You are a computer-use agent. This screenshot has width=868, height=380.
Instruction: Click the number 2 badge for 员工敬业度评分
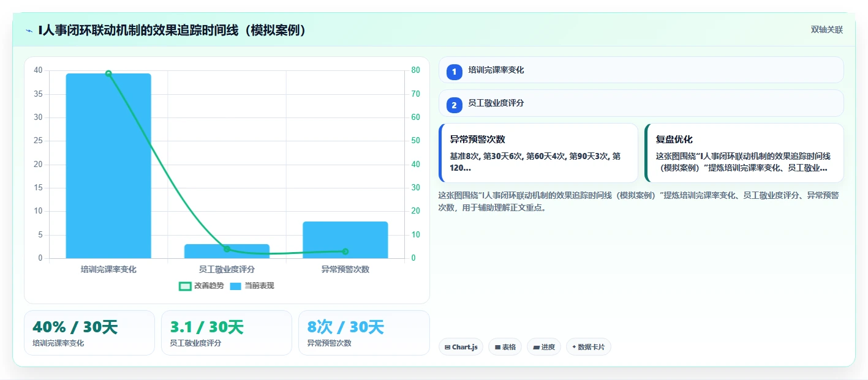pos(454,105)
